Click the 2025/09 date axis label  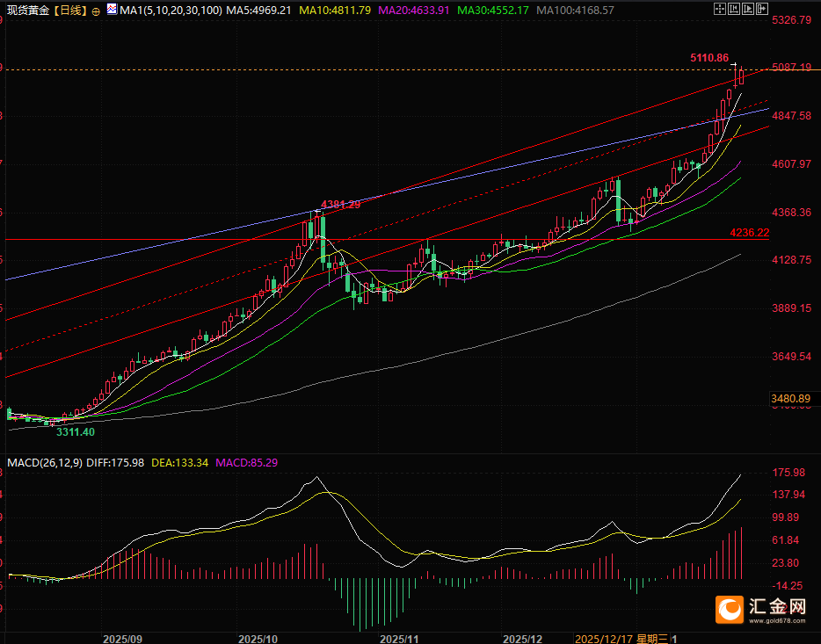(122, 639)
